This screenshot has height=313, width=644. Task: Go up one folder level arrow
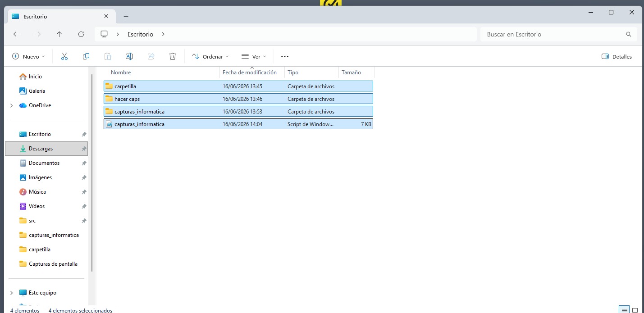point(59,34)
